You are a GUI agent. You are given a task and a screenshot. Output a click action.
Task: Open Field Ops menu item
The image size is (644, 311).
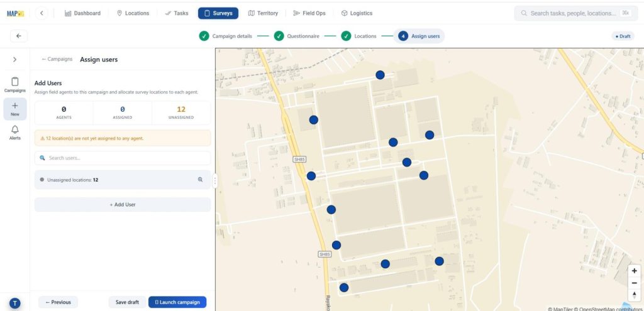(309, 13)
